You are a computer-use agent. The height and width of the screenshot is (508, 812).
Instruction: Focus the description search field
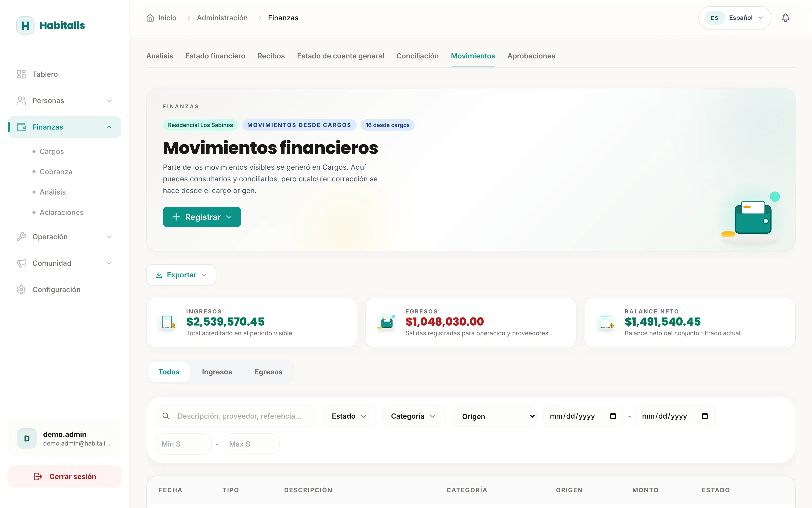(x=236, y=416)
